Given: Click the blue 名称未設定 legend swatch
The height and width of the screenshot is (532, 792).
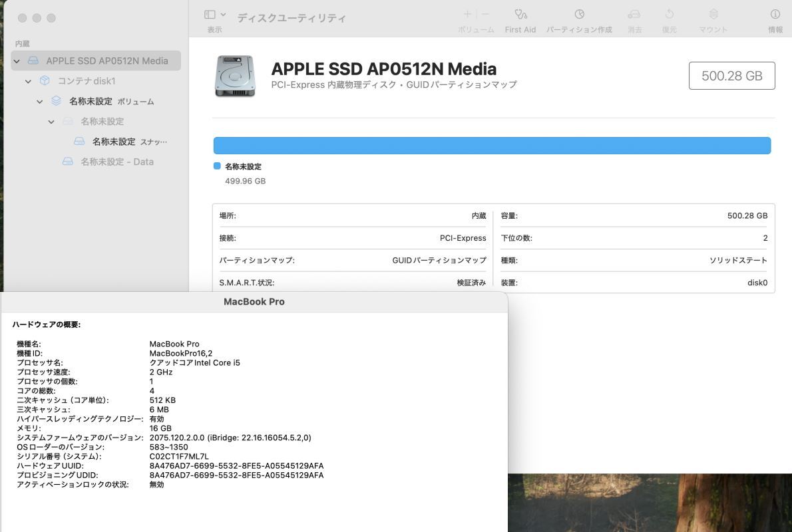Looking at the screenshot, I should 217,166.
